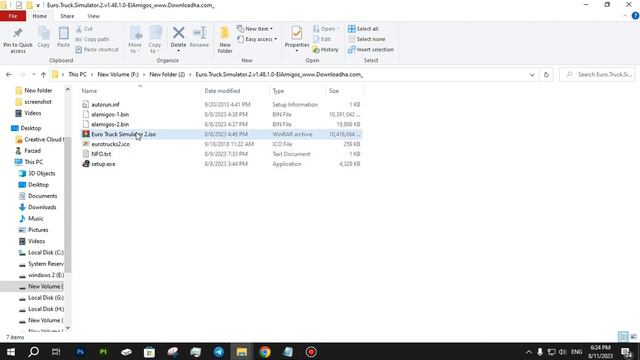Open the New item dropdown
640x360 pixels.
click(255, 29)
